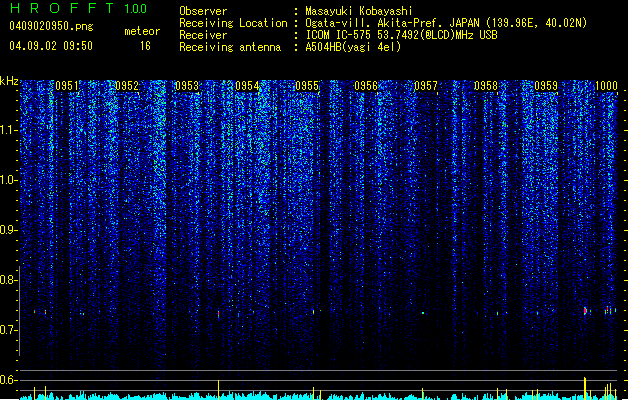Click the 0.6 kHz frequency tick label

coord(9,380)
